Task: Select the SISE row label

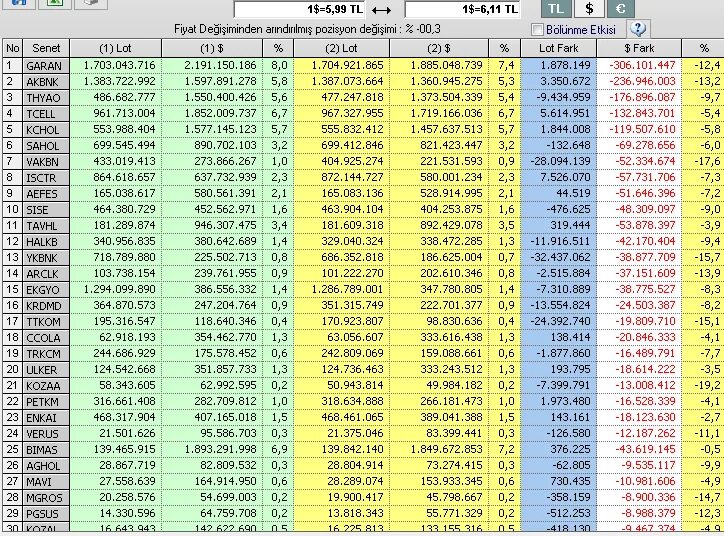Action: (x=46, y=210)
